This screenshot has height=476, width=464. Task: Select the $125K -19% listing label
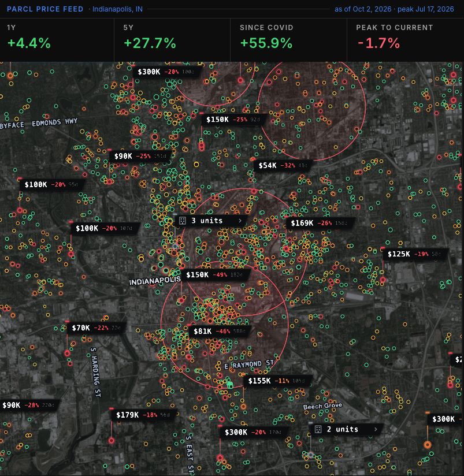(x=415, y=254)
